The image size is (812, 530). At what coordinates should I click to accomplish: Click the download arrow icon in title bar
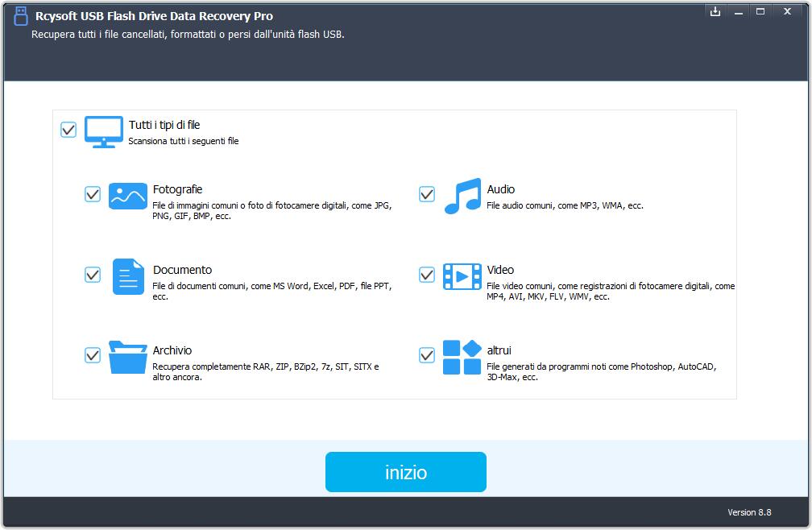pos(715,11)
